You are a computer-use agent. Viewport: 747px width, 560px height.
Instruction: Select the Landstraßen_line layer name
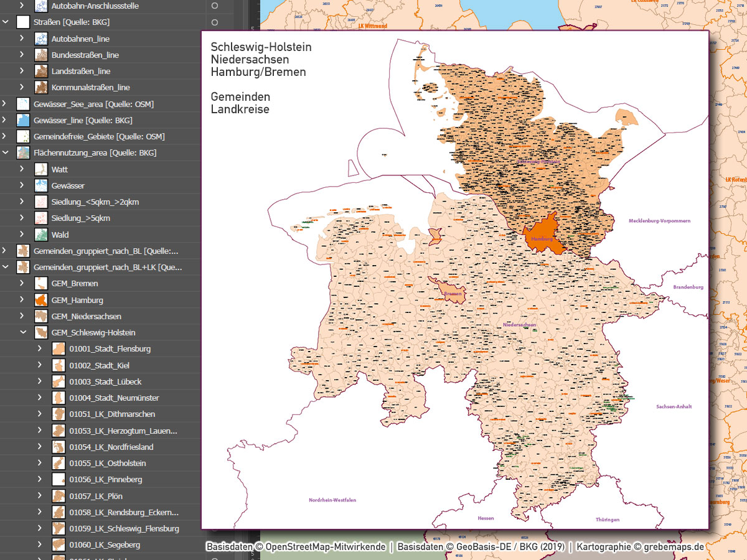pyautogui.click(x=81, y=72)
